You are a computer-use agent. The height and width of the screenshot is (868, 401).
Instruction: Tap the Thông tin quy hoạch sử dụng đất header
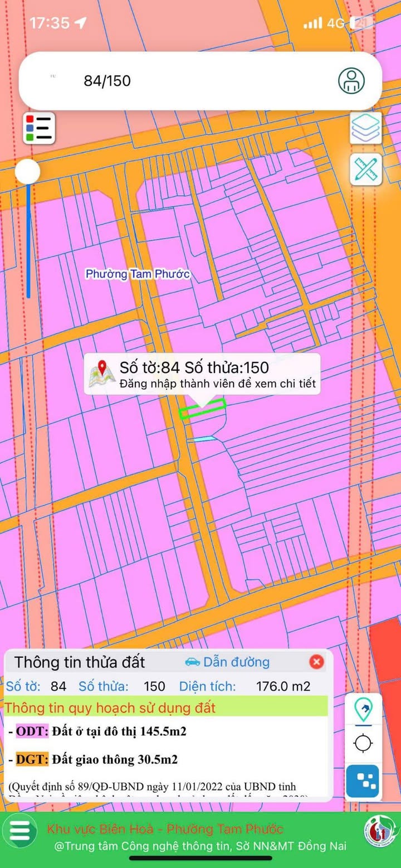pos(110,708)
